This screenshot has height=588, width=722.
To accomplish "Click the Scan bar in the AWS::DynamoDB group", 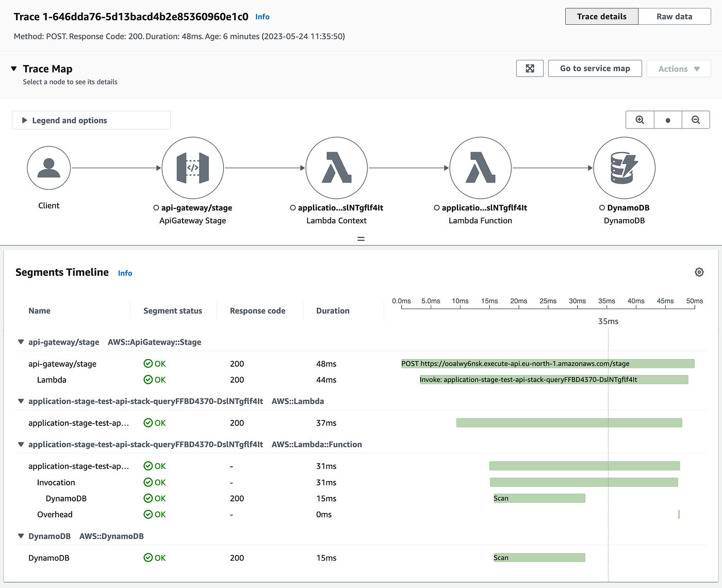I will point(539,558).
